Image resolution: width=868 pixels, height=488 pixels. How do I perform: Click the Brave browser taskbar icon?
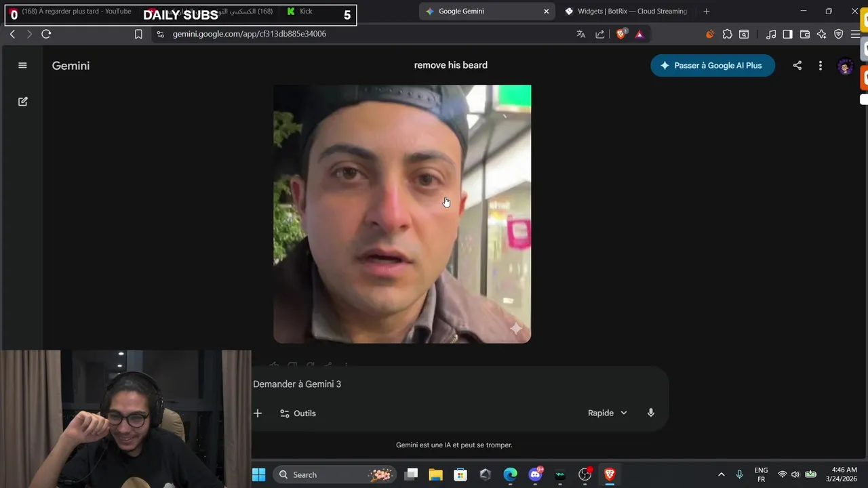tap(610, 474)
